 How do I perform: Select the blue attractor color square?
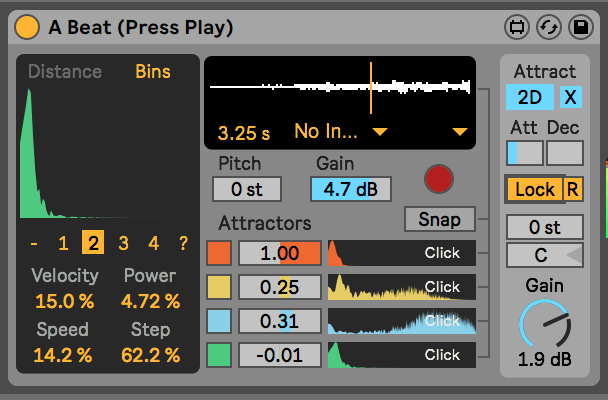click(220, 321)
